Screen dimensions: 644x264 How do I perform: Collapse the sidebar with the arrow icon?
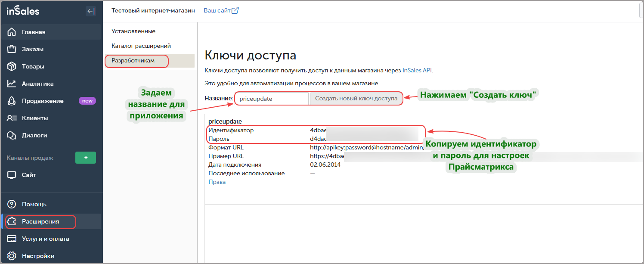coord(91,11)
